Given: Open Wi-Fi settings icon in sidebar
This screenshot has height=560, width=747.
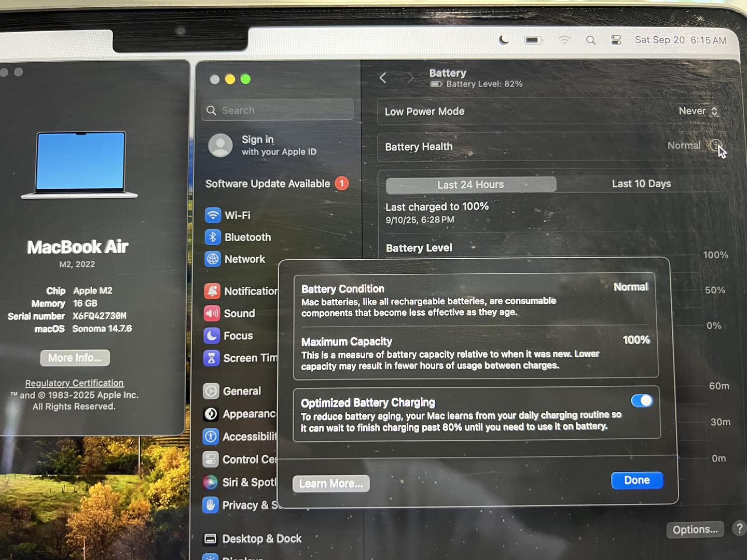Looking at the screenshot, I should (x=213, y=215).
